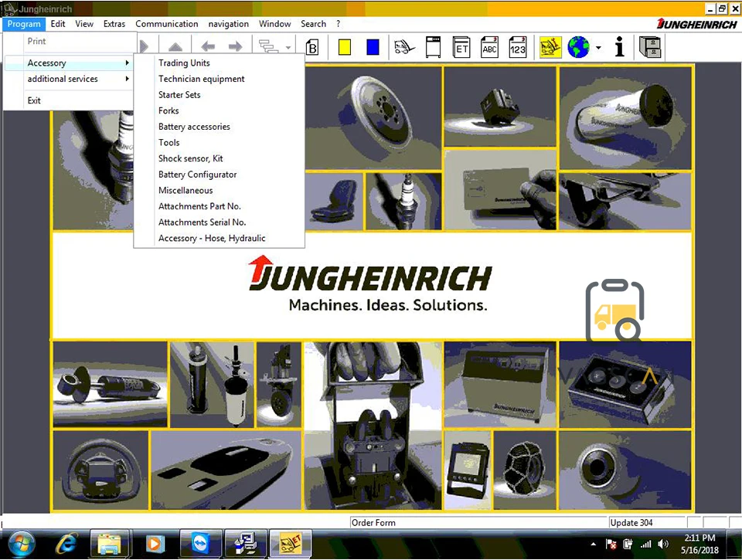Open Windows Media Player taskbar icon

tap(154, 545)
